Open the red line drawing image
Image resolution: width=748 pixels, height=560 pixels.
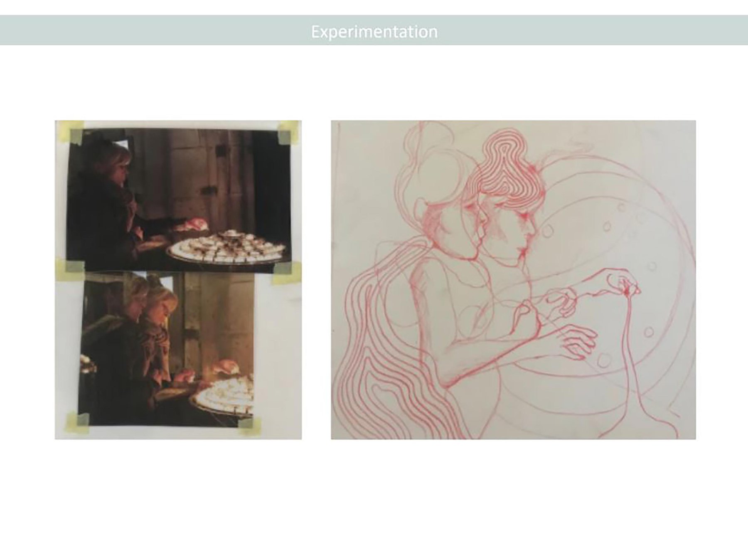pos(513,280)
